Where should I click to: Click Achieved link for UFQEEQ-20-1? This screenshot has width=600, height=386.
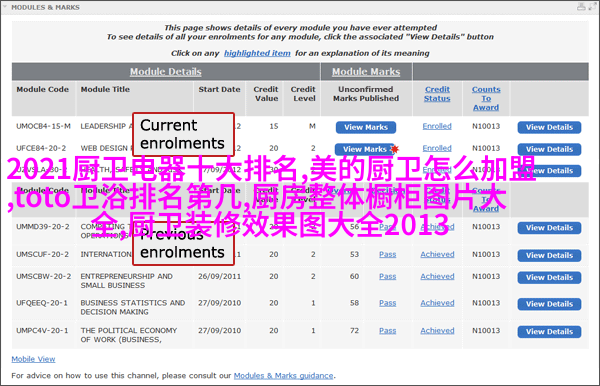[x=437, y=303]
